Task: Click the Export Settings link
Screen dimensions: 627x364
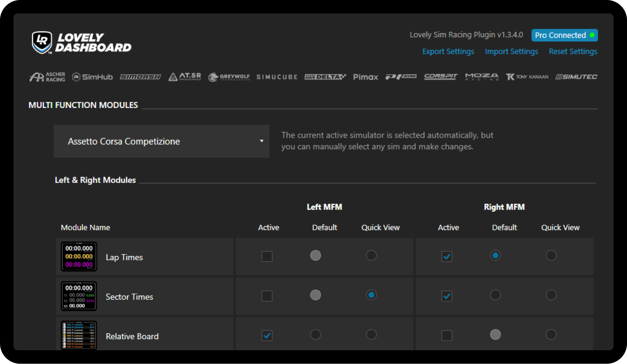Action: pyautogui.click(x=448, y=51)
